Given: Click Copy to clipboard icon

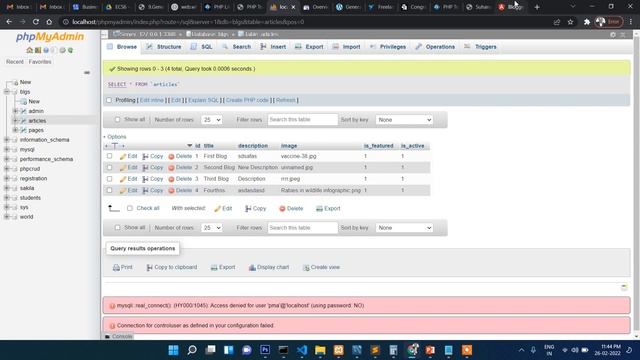Looking at the screenshot, I should point(149,268).
